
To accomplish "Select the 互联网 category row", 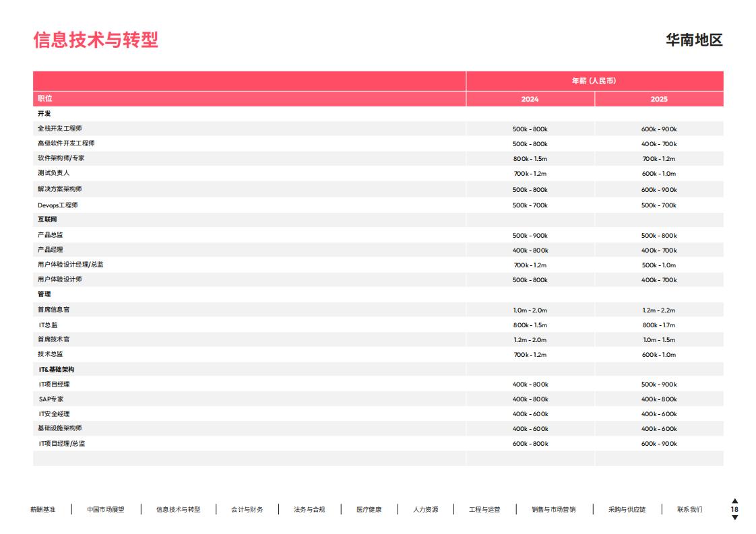I will pyautogui.click(x=378, y=220).
